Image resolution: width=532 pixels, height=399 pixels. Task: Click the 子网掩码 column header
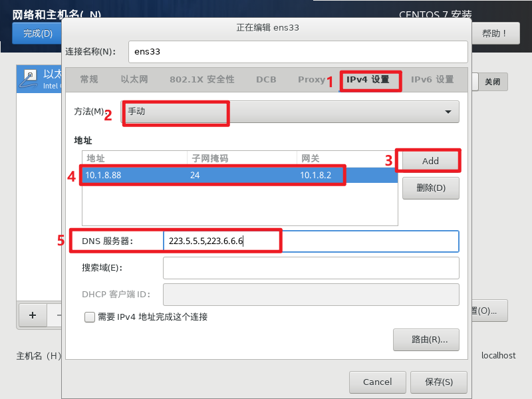coord(242,158)
